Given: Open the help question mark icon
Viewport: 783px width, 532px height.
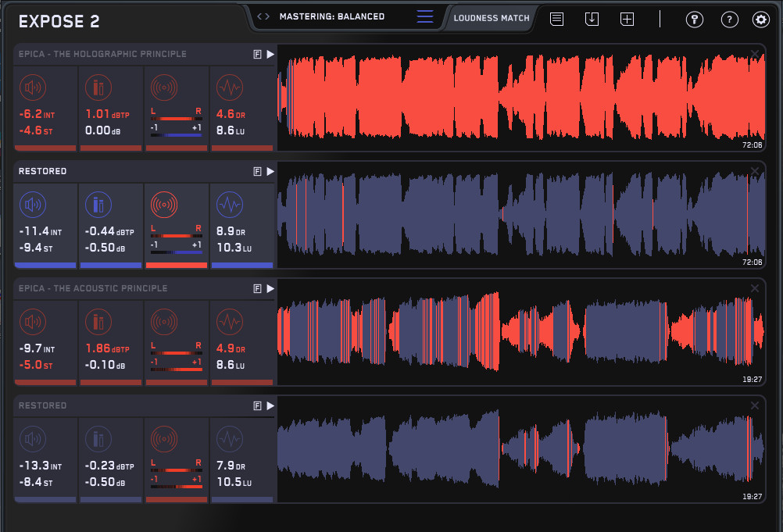Looking at the screenshot, I should click(x=730, y=20).
